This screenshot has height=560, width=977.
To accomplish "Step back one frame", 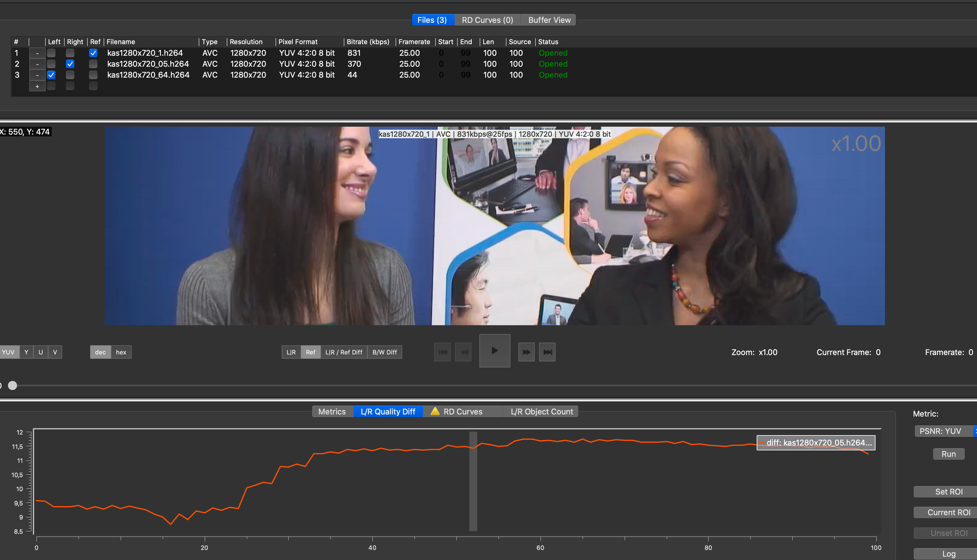I will tap(463, 352).
